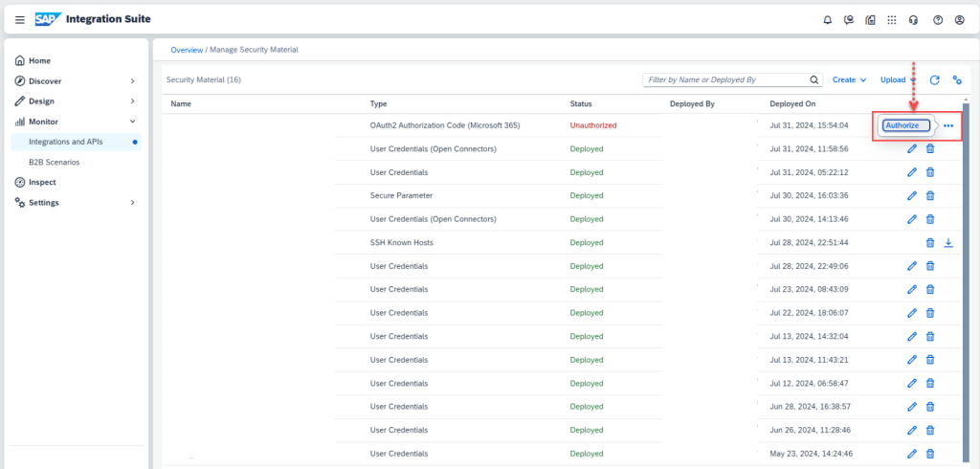
Task: Expand the Discover navigation section
Action: pyautogui.click(x=132, y=81)
